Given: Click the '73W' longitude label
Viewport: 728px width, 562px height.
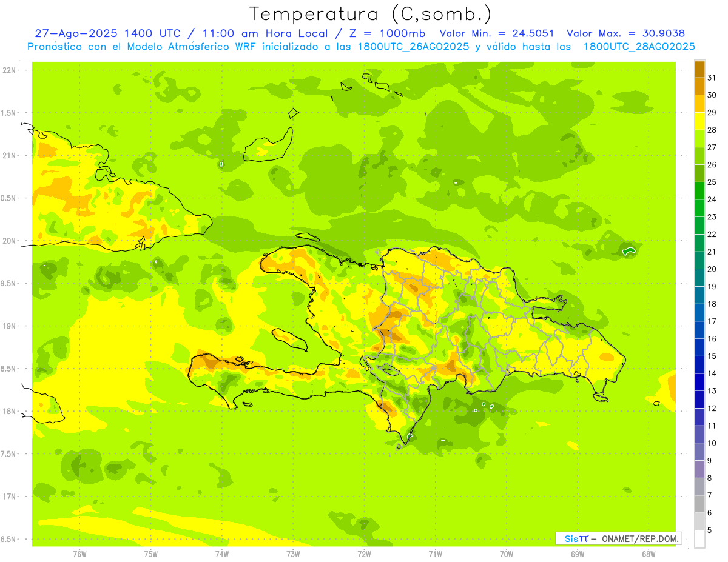Looking at the screenshot, I should tap(293, 554).
